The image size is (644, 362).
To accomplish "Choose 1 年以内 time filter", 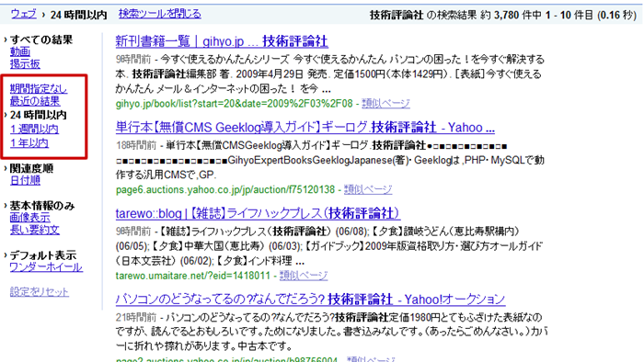I will point(29,143).
